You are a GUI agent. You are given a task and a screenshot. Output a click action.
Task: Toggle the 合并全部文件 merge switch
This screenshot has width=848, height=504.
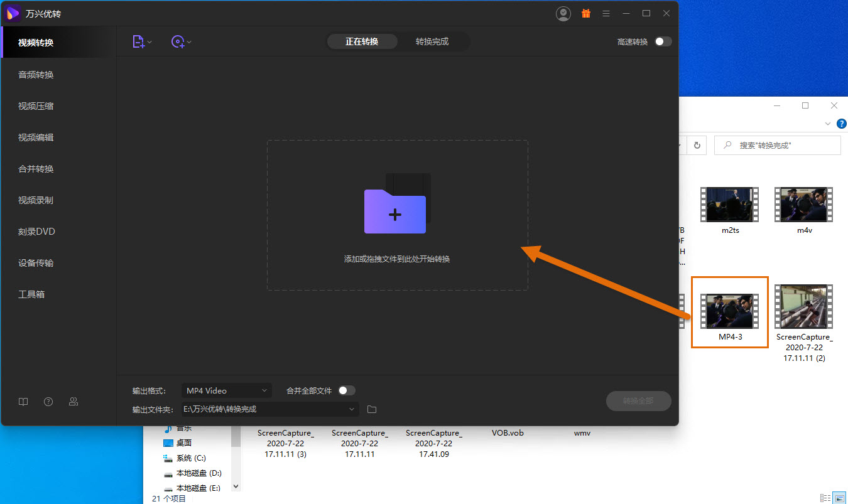(346, 390)
